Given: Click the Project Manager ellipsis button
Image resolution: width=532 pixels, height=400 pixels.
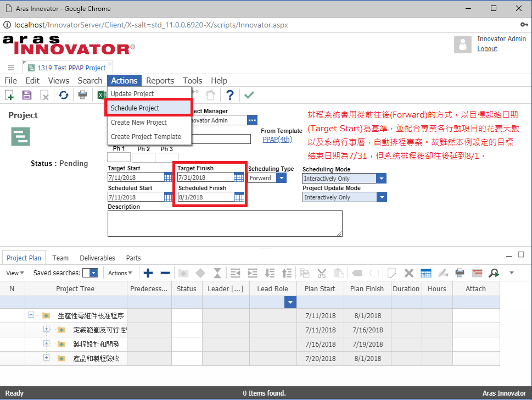Looking at the screenshot, I should (x=252, y=120).
